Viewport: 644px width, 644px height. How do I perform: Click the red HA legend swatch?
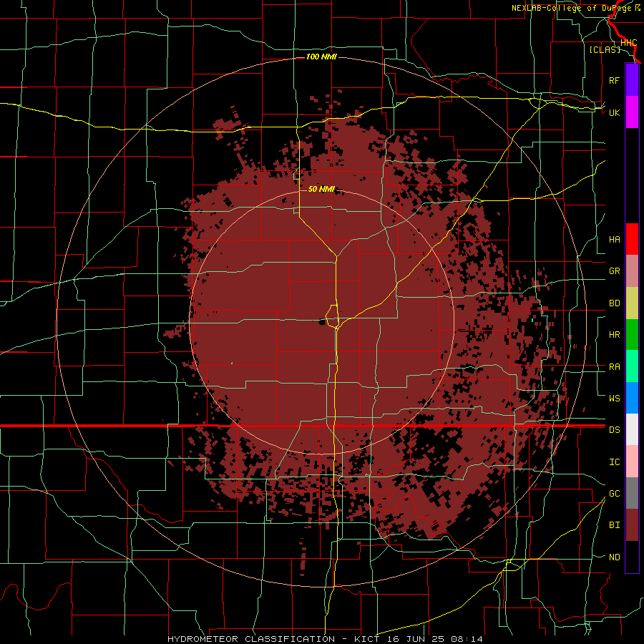pyautogui.click(x=632, y=239)
